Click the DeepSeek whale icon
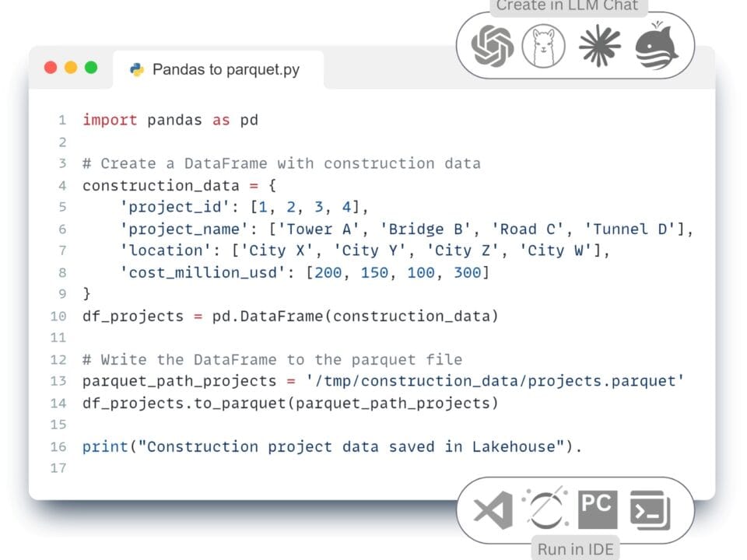Viewport: 747px width, 560px height. (657, 47)
